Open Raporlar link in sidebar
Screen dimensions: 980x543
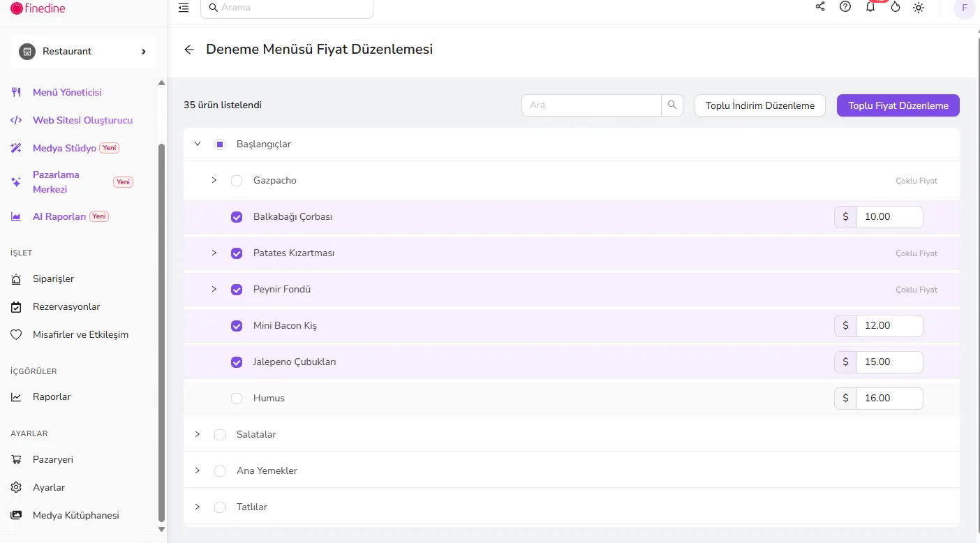click(x=52, y=397)
